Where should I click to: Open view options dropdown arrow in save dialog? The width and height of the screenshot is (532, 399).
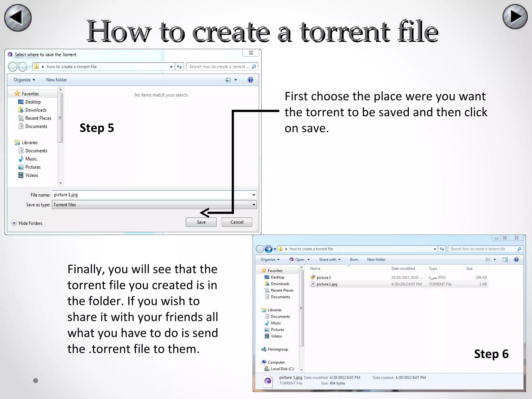pyautogui.click(x=236, y=80)
